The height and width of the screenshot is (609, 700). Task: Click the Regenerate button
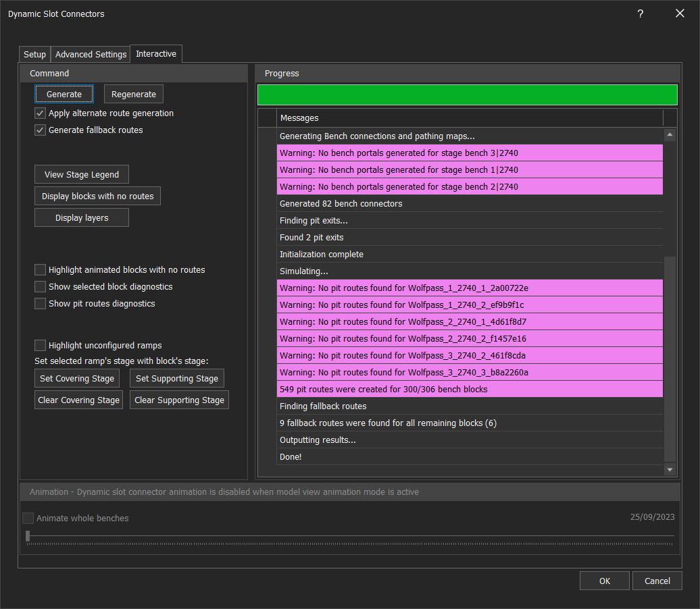(134, 95)
